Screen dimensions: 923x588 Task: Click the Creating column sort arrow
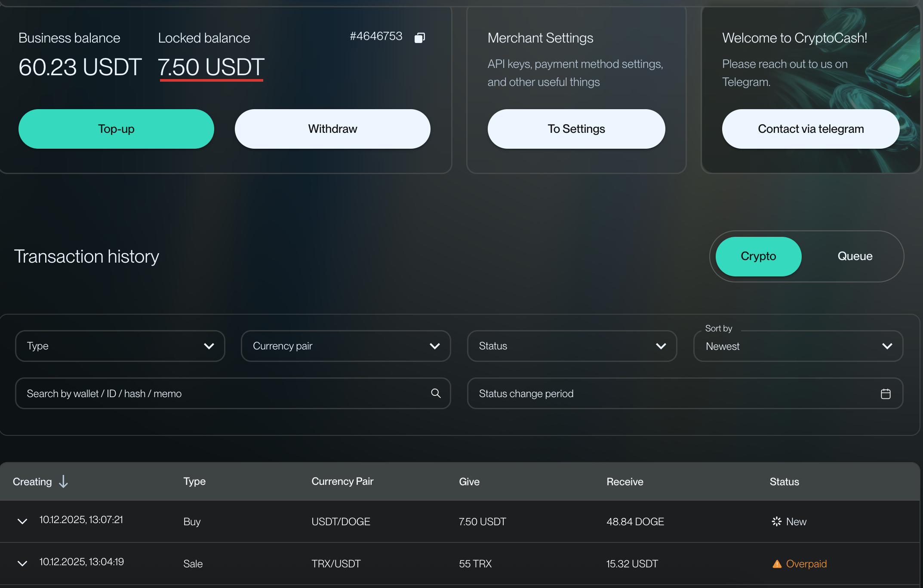[x=64, y=481]
